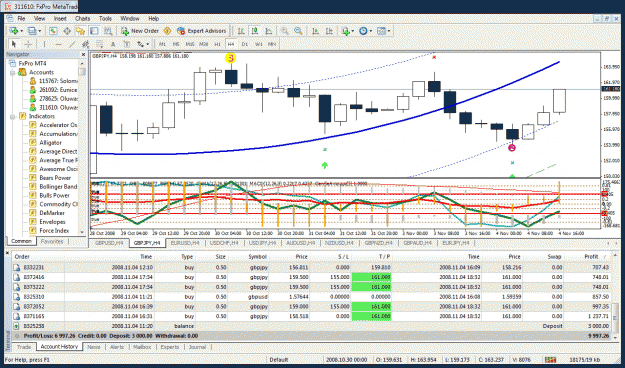Select account 261092: Eunice
625x368 pixels.
click(58, 90)
